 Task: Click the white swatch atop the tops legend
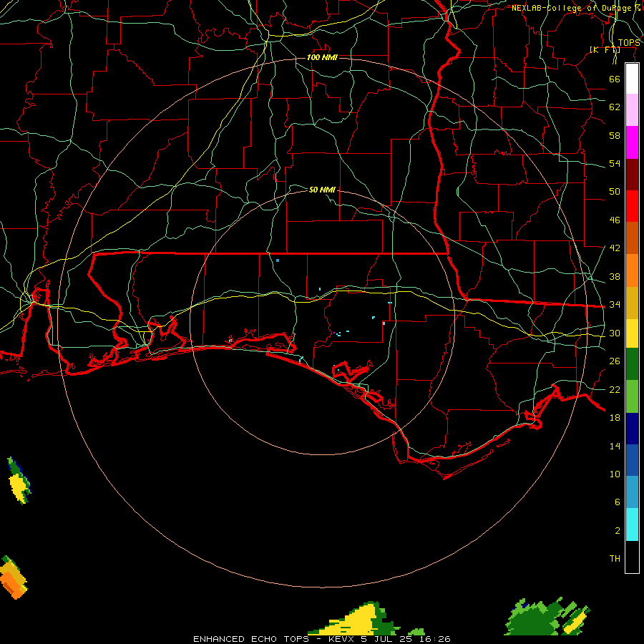pyautogui.click(x=632, y=79)
